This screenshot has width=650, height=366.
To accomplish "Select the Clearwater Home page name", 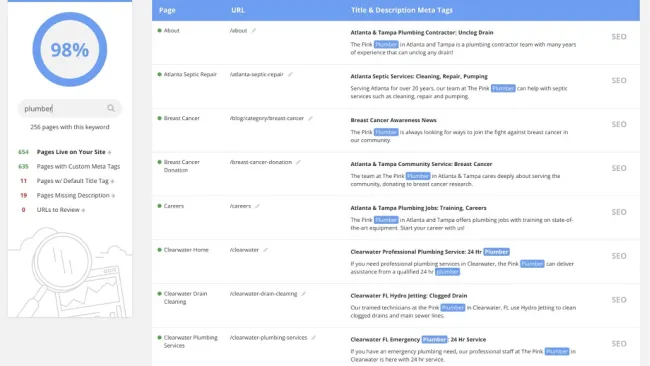I will pyautogui.click(x=186, y=250).
